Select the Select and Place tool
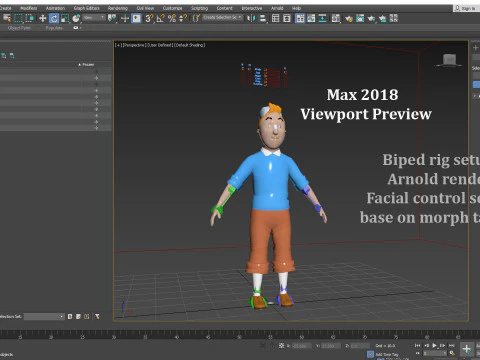 (x=76, y=18)
